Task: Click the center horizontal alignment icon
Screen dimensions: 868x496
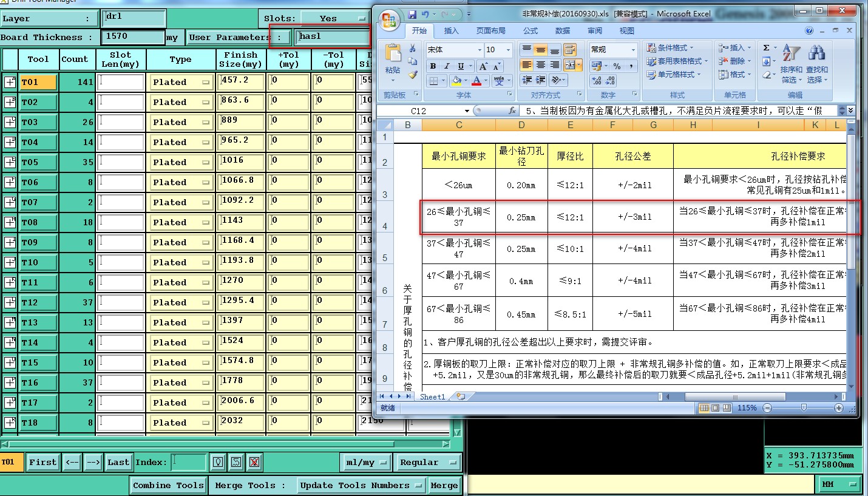Action: coord(540,65)
